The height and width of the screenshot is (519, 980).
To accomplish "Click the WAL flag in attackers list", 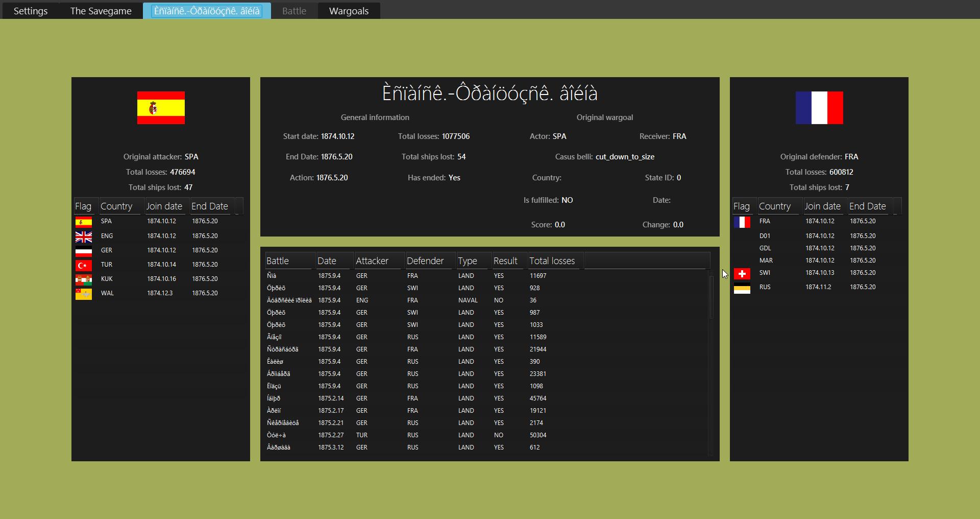I will tap(84, 294).
